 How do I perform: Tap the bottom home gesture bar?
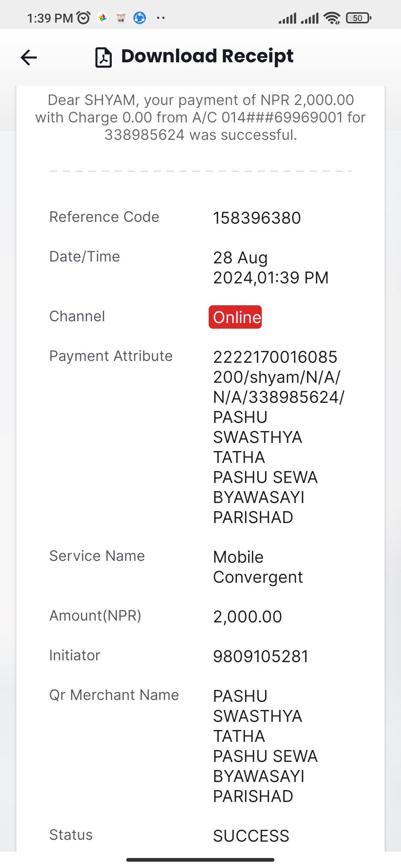[x=200, y=859]
